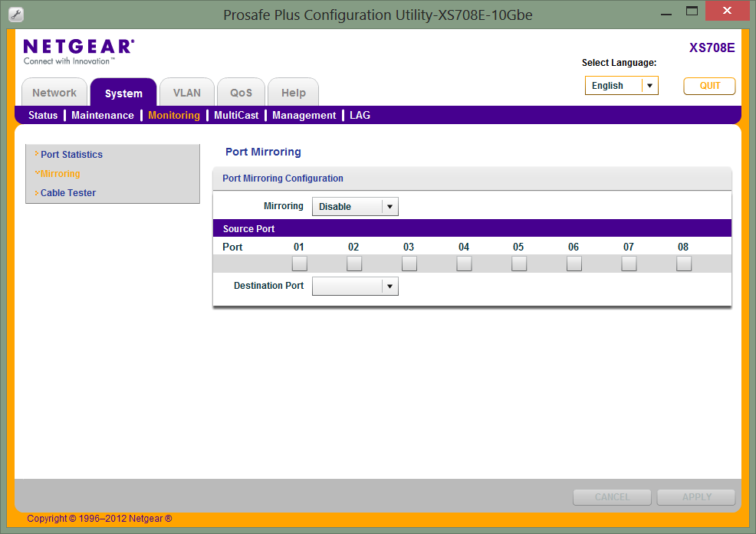Screen dimensions: 756x534
Task: Switch to the System tab
Action: (123, 93)
